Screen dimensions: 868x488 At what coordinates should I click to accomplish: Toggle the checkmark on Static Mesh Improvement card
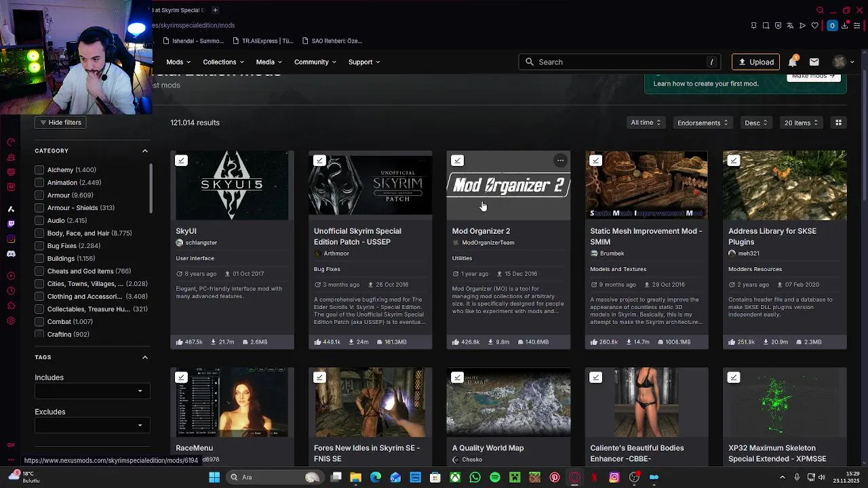click(595, 161)
